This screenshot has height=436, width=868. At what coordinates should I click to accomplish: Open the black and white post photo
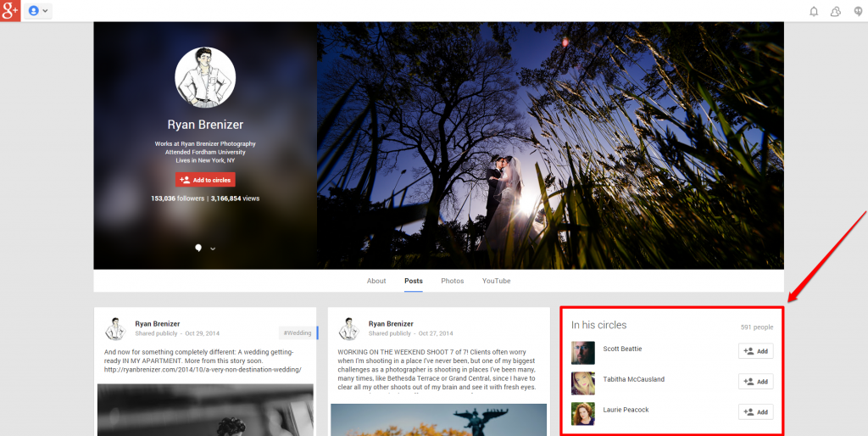[x=205, y=410]
